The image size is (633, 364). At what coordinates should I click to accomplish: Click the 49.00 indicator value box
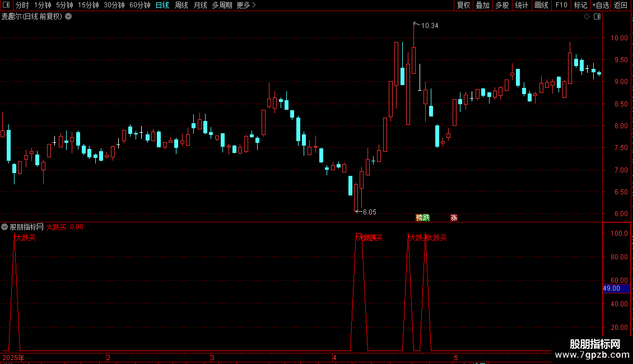[x=616, y=288]
